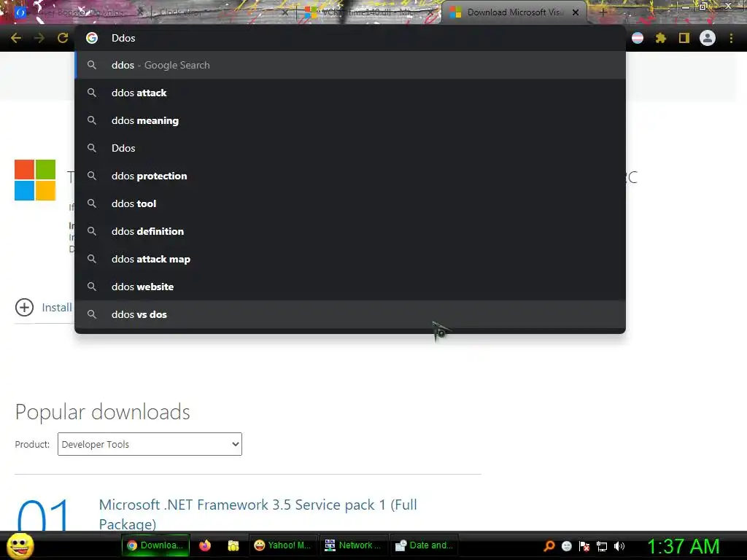747x560 pixels.
Task: Launch Firefox from the taskbar
Action: [x=205, y=545]
